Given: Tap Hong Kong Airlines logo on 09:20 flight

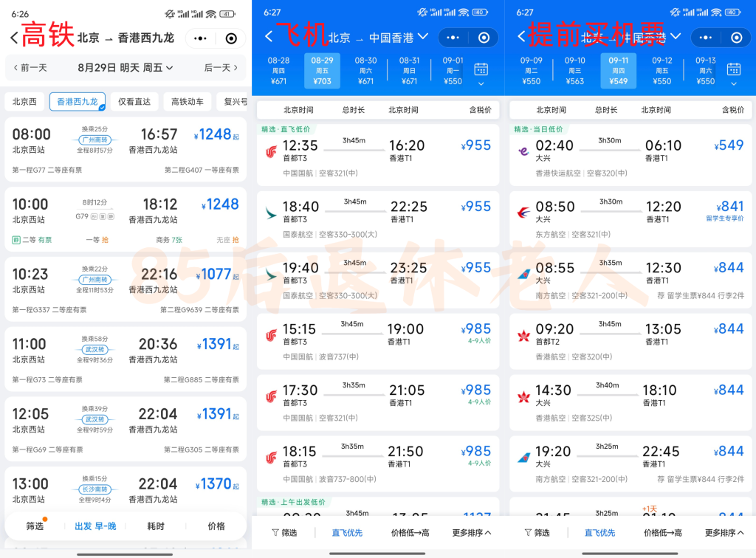Looking at the screenshot, I should pos(523,335).
